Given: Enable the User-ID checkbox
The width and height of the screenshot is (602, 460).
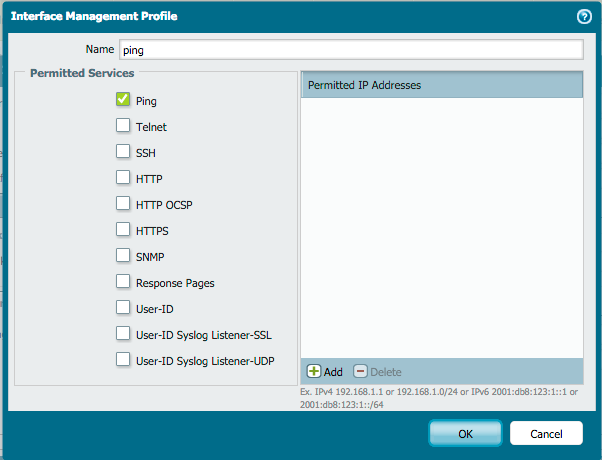Looking at the screenshot, I should tap(123, 308).
